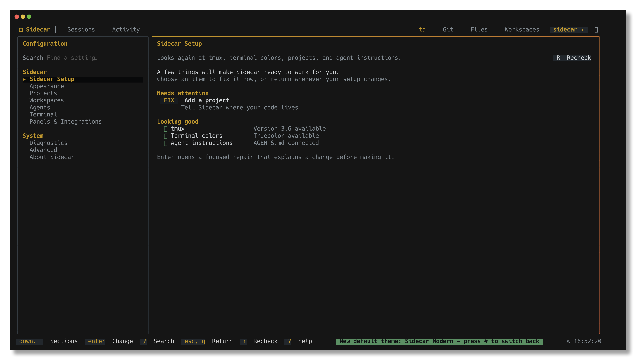Screen dimensions: 640x364
Task: Switch to the Git tab
Action: click(x=448, y=30)
